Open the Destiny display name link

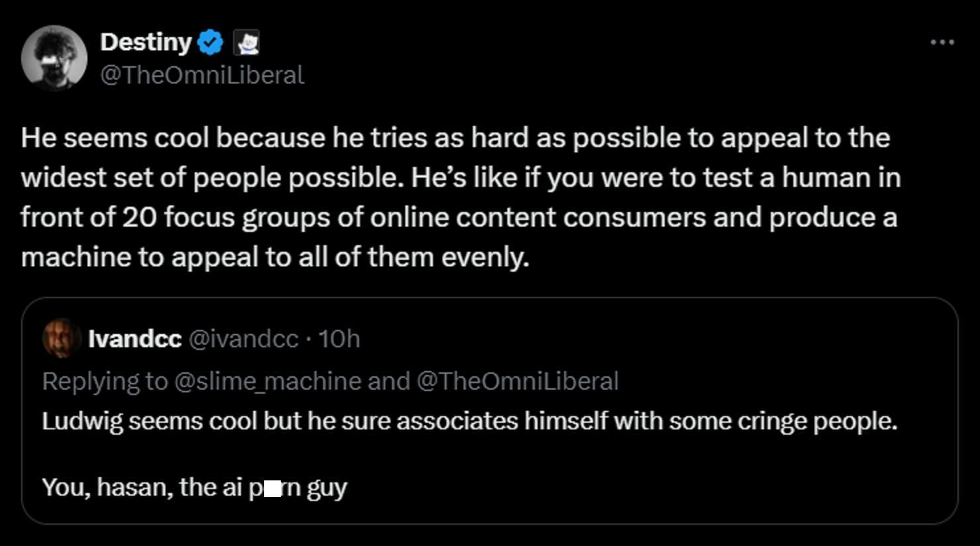point(145,42)
